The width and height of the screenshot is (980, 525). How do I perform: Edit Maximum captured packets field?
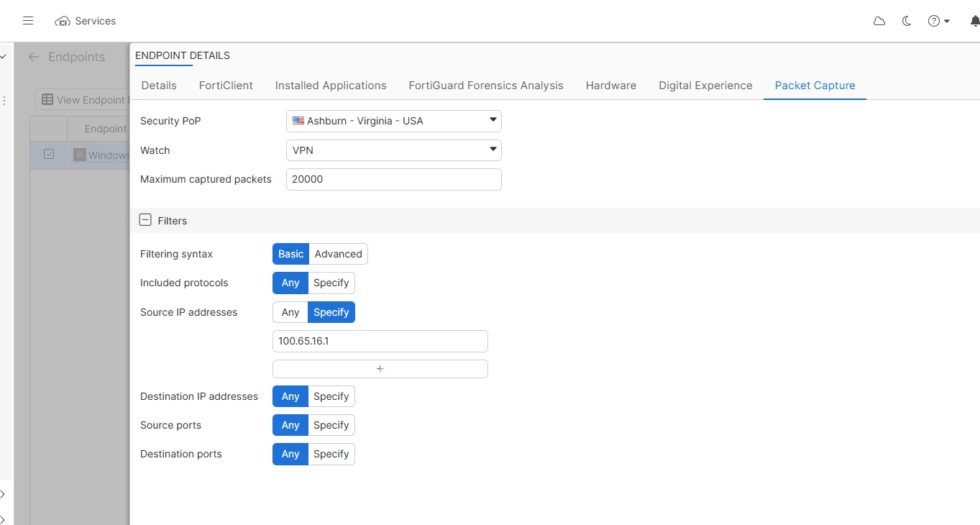(394, 179)
